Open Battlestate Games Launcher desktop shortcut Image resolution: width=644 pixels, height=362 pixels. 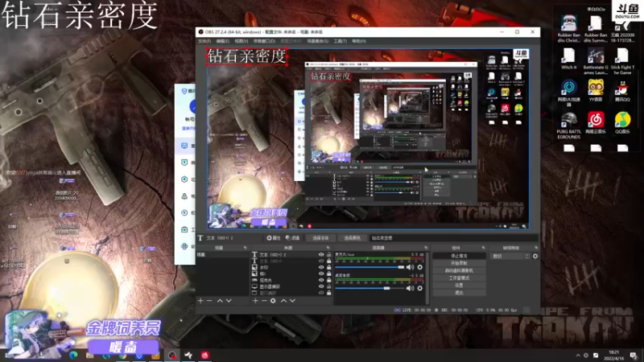(x=596, y=61)
